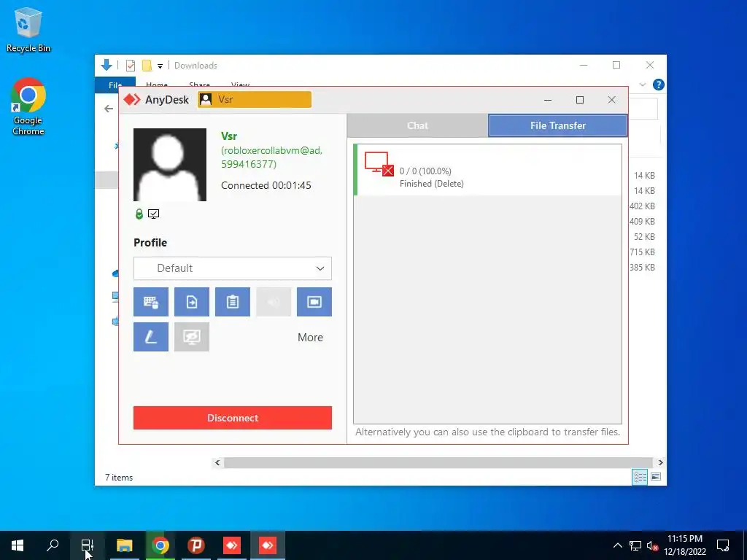Toggle the clipboard access permission button
The image size is (747, 560).
(233, 302)
